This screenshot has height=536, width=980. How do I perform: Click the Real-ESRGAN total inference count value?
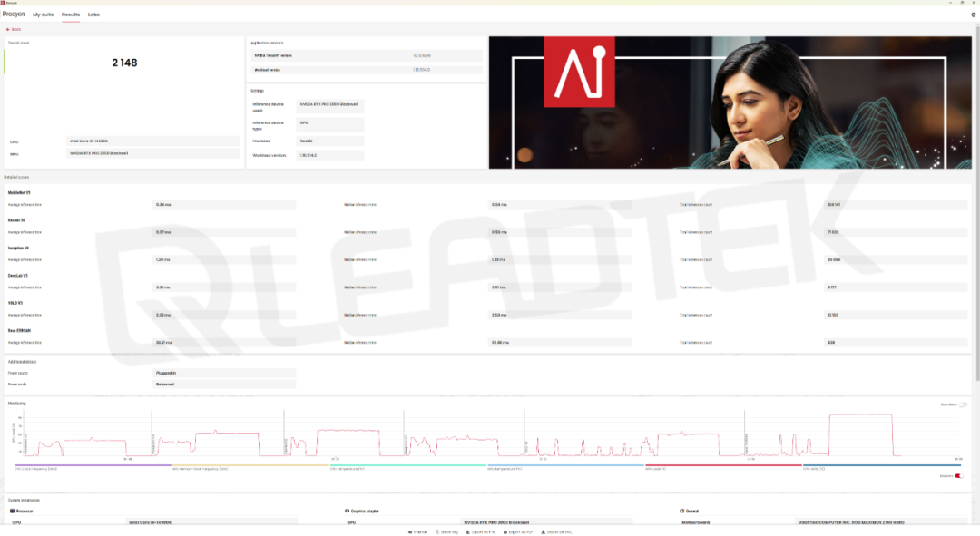(x=896, y=342)
